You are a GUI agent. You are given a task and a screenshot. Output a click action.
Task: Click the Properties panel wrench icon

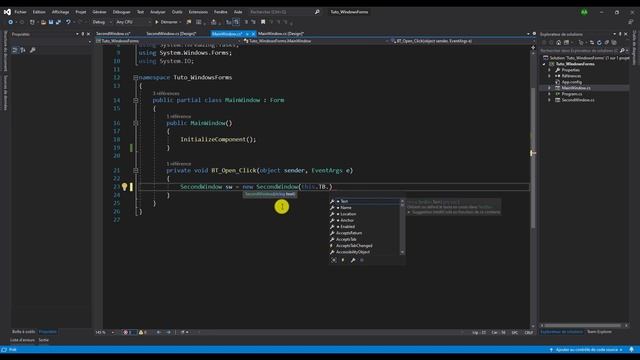33,50
